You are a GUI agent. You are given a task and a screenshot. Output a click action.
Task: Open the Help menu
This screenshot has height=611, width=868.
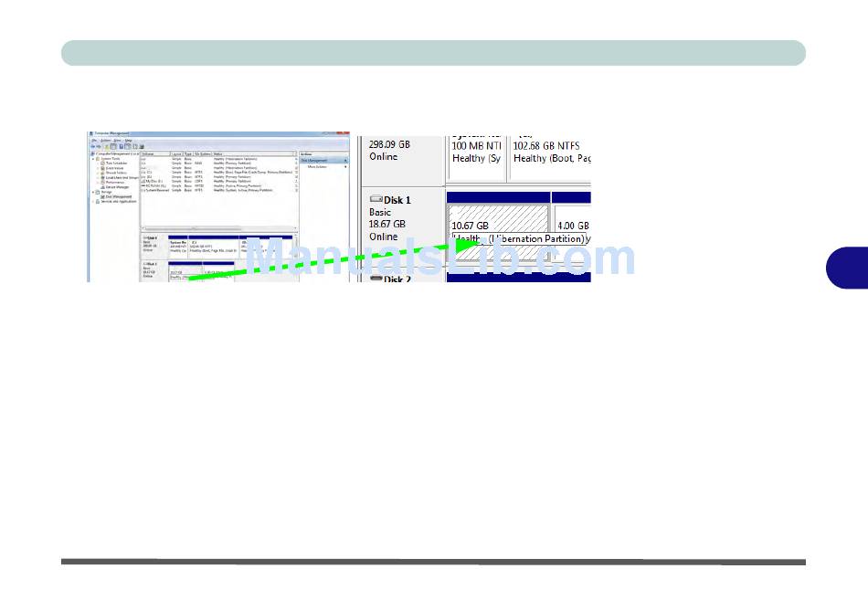129,140
